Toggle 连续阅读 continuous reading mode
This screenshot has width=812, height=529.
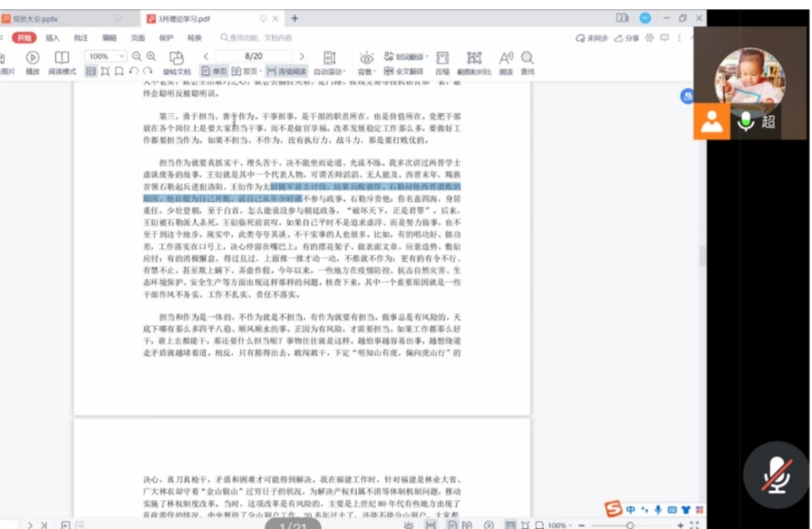pos(286,72)
